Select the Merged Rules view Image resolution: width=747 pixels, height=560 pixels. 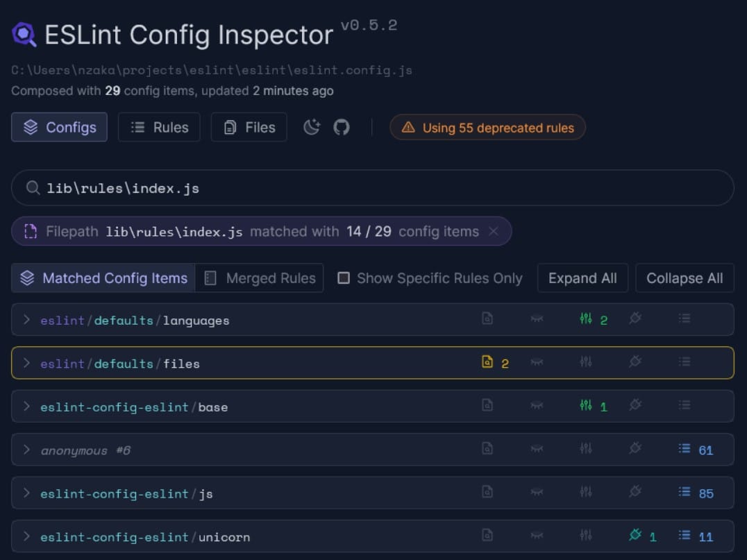[x=260, y=278]
